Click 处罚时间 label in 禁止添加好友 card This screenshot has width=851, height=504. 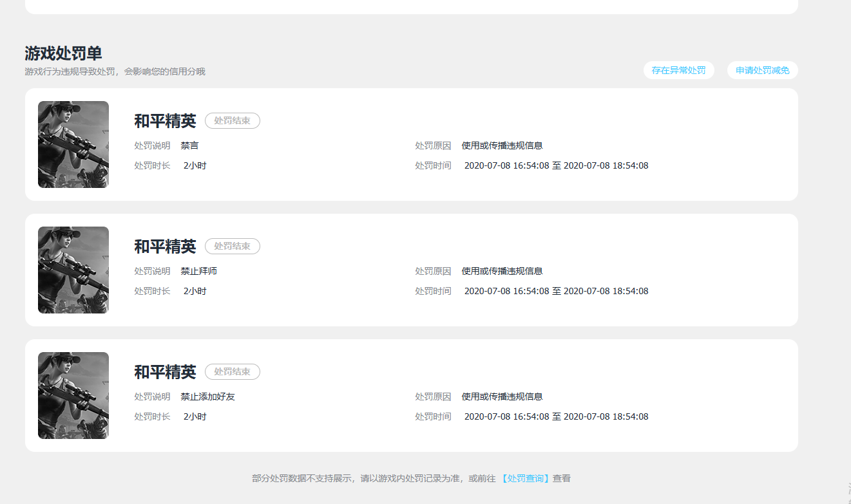433,416
